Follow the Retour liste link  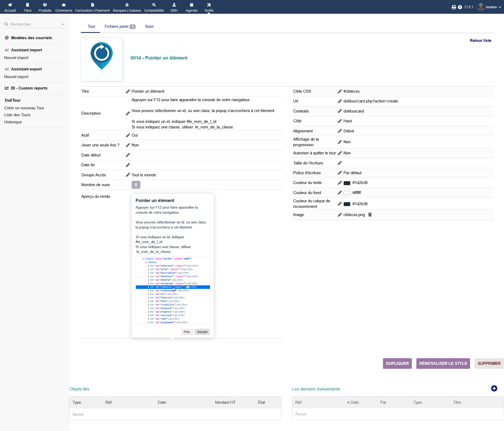[x=480, y=41]
